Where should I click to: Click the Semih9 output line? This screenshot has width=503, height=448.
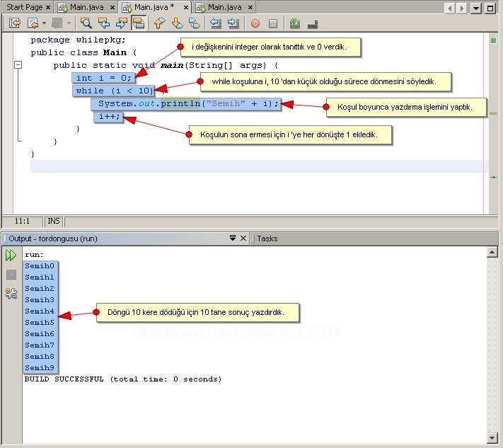pos(40,368)
